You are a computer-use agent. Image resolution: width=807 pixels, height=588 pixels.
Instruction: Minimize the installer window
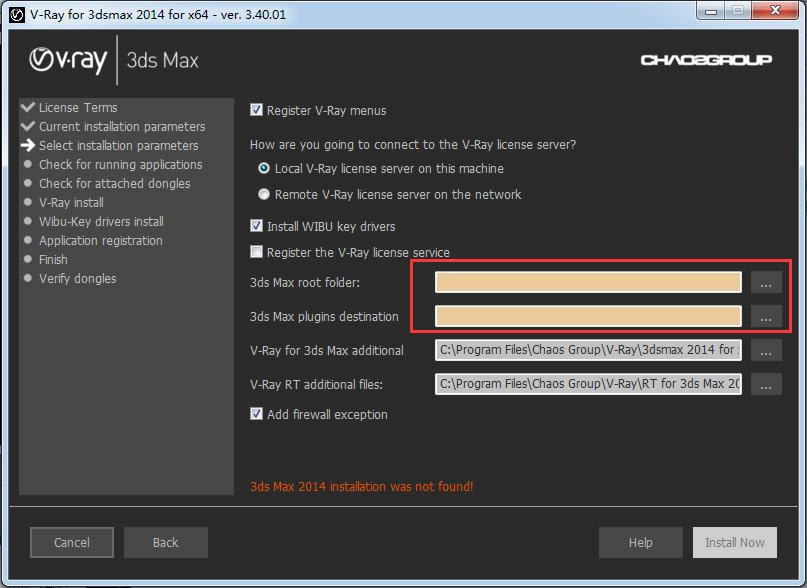click(711, 11)
